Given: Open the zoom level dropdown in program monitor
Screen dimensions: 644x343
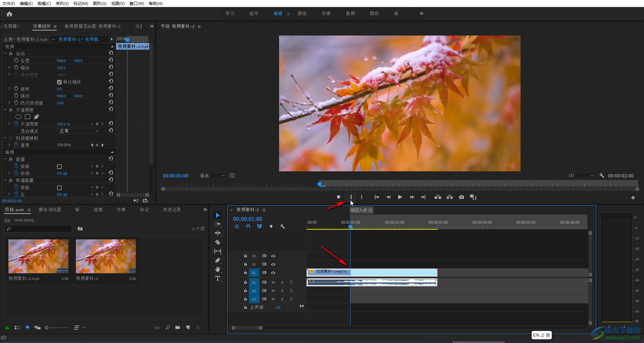Looking at the screenshot, I should (212, 175).
